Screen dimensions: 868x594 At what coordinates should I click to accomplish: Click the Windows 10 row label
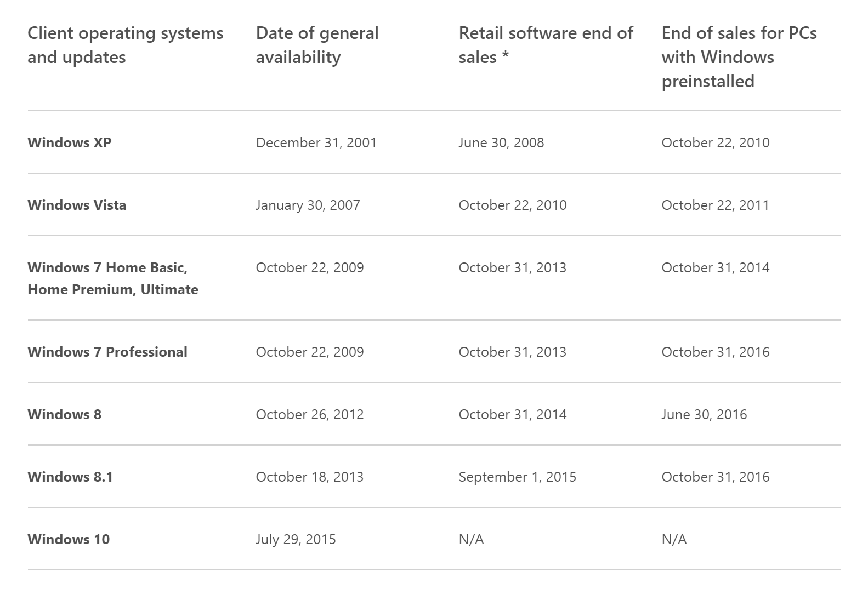69,539
